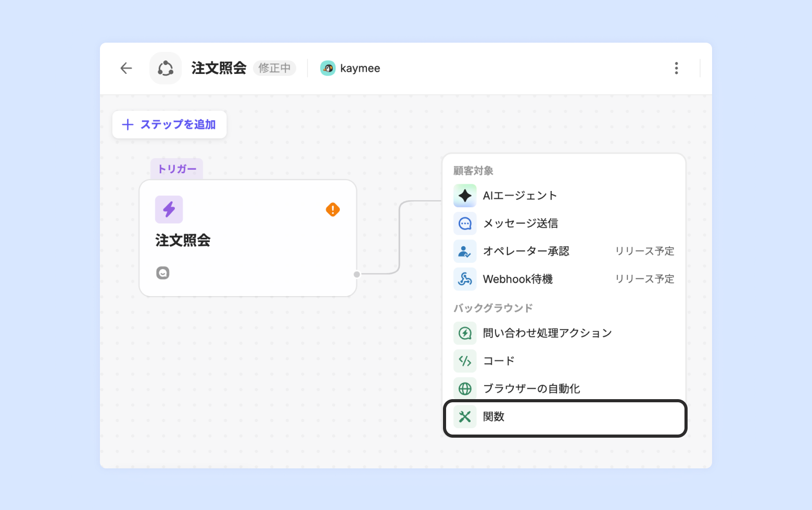
Task: Select the メッセージ送信 step option
Action: (521, 223)
